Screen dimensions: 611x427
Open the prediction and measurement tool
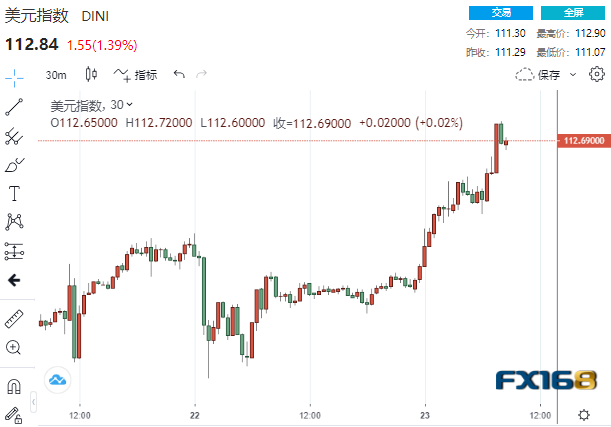pyautogui.click(x=14, y=251)
